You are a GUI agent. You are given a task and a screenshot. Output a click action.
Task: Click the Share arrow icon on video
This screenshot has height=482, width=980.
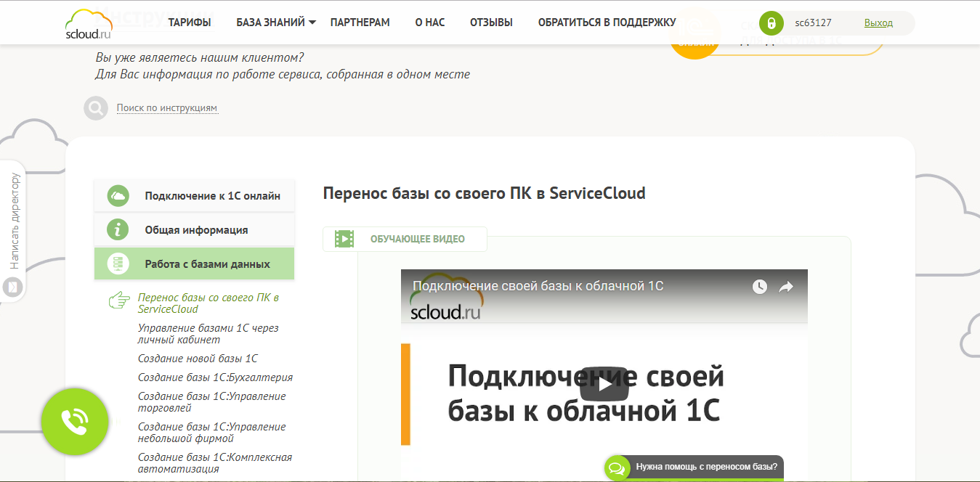(x=786, y=287)
